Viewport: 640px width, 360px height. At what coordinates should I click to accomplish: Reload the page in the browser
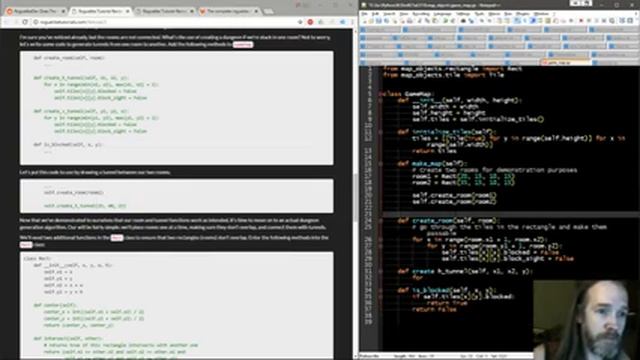(x=25, y=22)
